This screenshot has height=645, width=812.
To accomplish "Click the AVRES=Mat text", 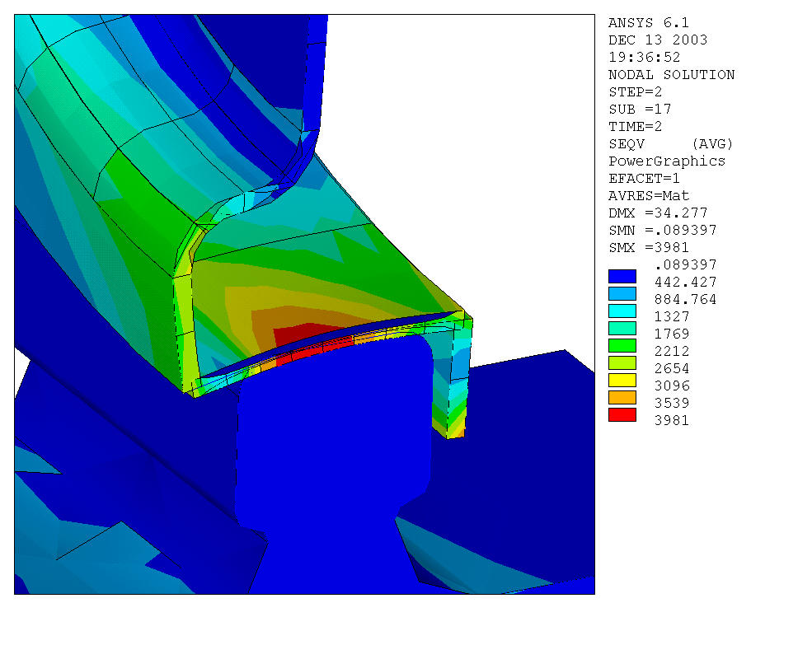I will 648,196.
